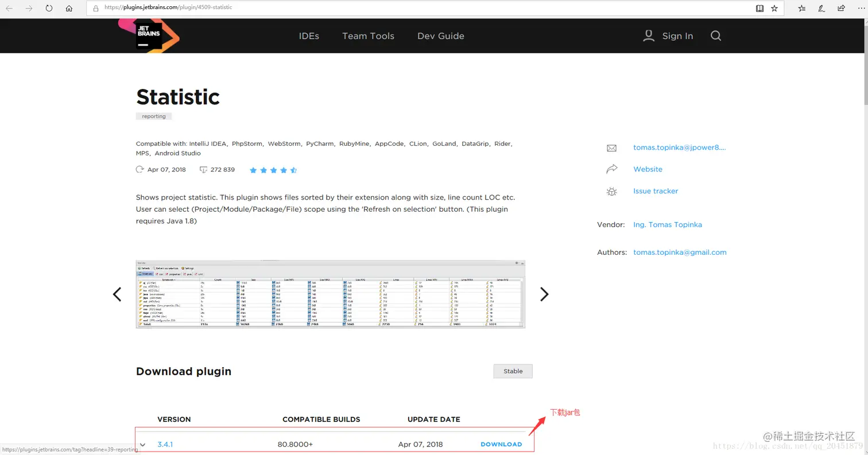Open the browser home page icon
Screen dimensions: 868x455
pyautogui.click(x=69, y=9)
